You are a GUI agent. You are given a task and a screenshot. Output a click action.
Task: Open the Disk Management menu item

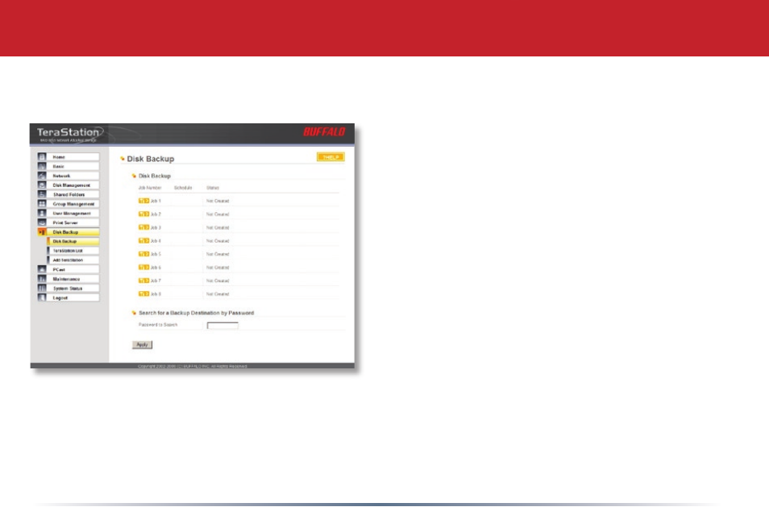coord(73,185)
